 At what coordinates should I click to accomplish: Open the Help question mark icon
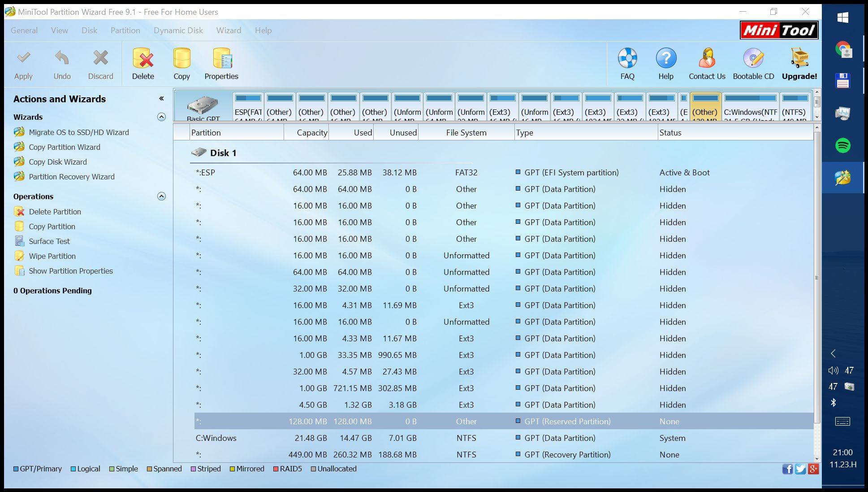(666, 58)
